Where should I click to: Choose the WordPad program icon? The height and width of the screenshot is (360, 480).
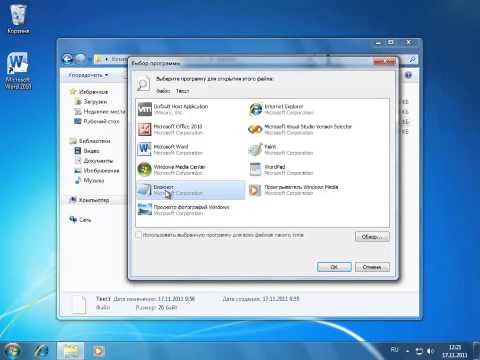coord(256,170)
